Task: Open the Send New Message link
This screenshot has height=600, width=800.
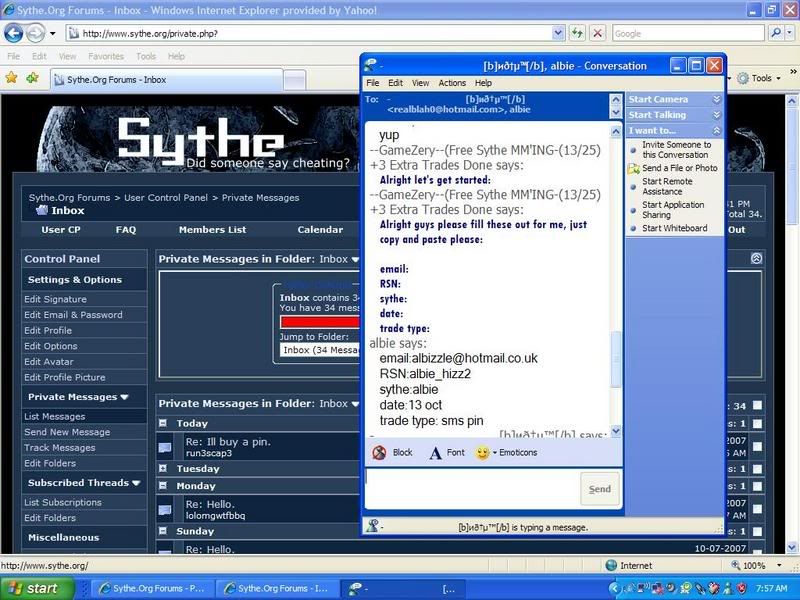Action: click(67, 432)
